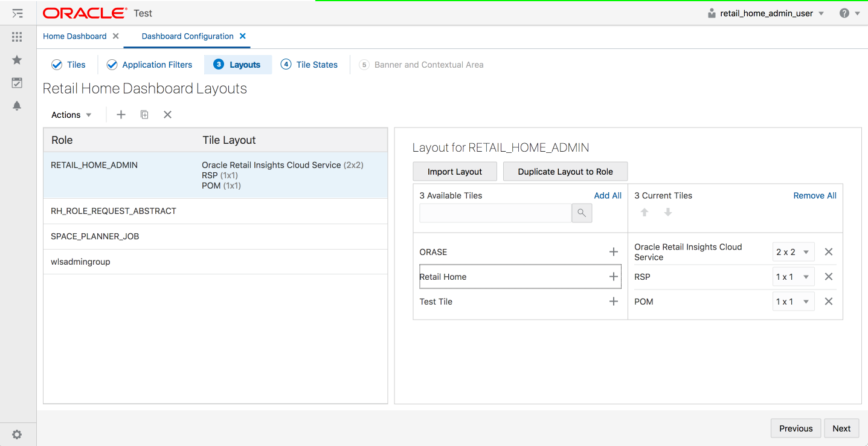Viewport: 868px width, 446px height.
Task: Switch to the Home Dashboard tab
Action: (75, 36)
